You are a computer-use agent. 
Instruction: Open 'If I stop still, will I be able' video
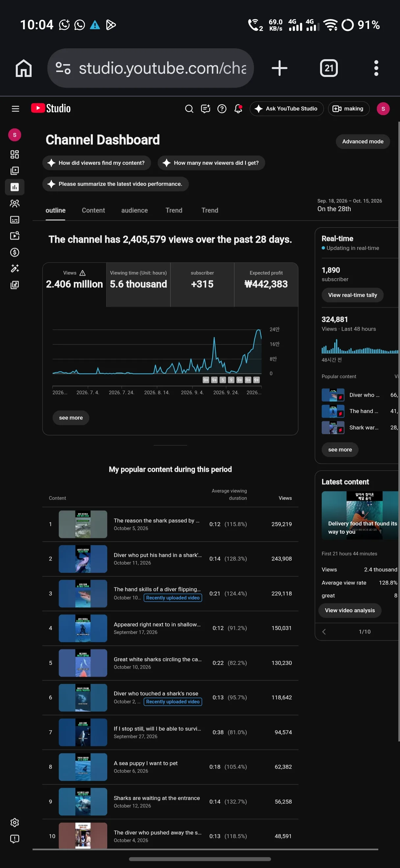coord(170,732)
